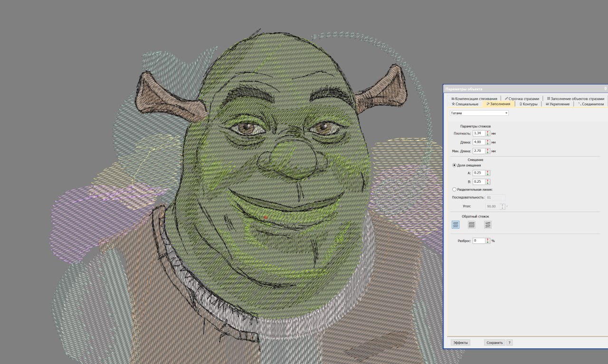The image size is (608, 364).
Task: Select the first backstitch style icon
Action: coord(456,225)
